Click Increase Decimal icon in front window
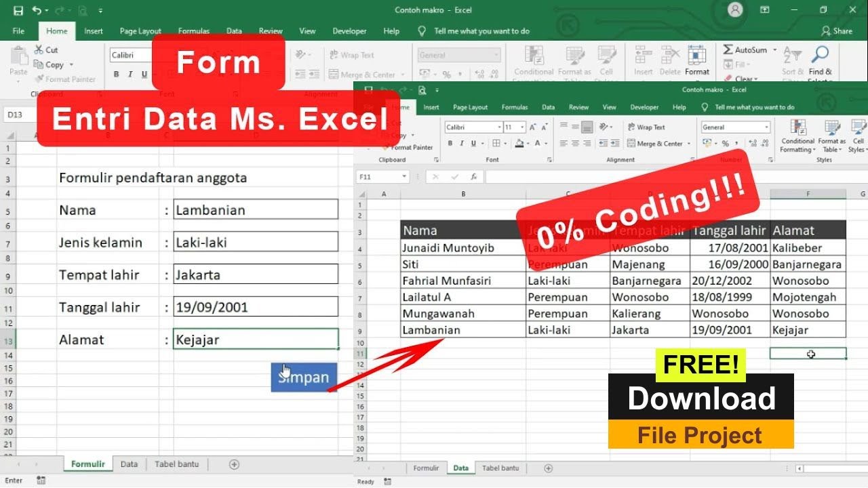The height and width of the screenshot is (488, 868). pyautogui.click(x=751, y=144)
